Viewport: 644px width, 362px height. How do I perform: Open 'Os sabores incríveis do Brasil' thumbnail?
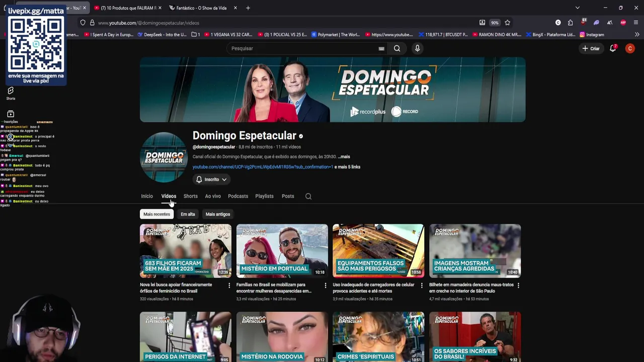pyautogui.click(x=475, y=337)
